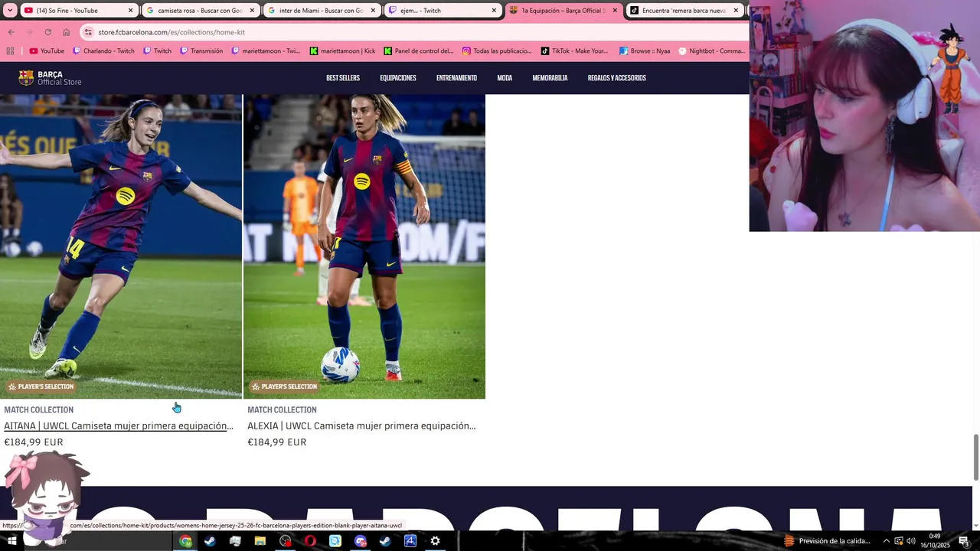Open the Previsión de la calidad weather widget
The width and height of the screenshot is (980, 551).
(x=827, y=541)
